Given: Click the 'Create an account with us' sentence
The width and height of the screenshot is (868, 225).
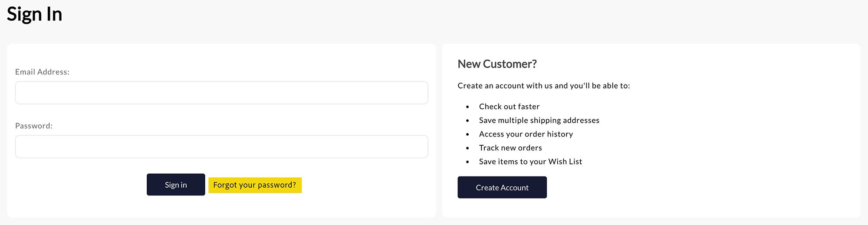Looking at the screenshot, I should [543, 86].
